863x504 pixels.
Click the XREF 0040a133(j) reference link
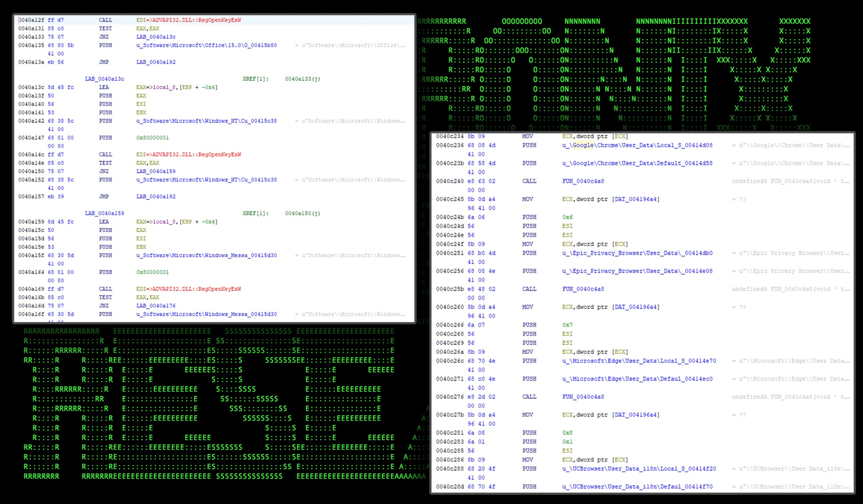[x=302, y=79]
